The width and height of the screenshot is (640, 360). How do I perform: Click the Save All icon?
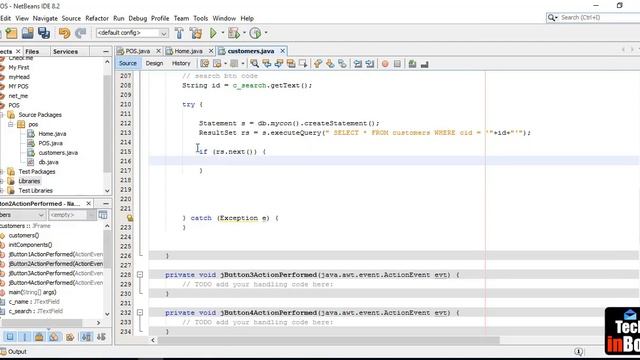tap(44, 33)
